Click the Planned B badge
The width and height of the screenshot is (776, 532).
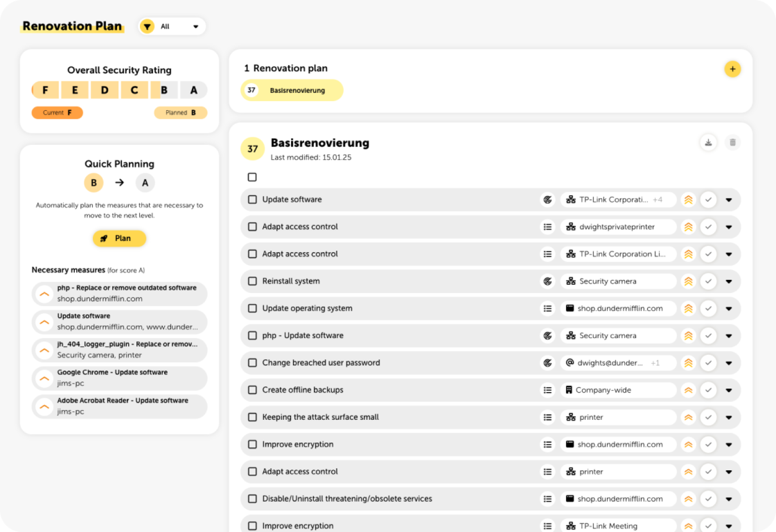point(180,113)
